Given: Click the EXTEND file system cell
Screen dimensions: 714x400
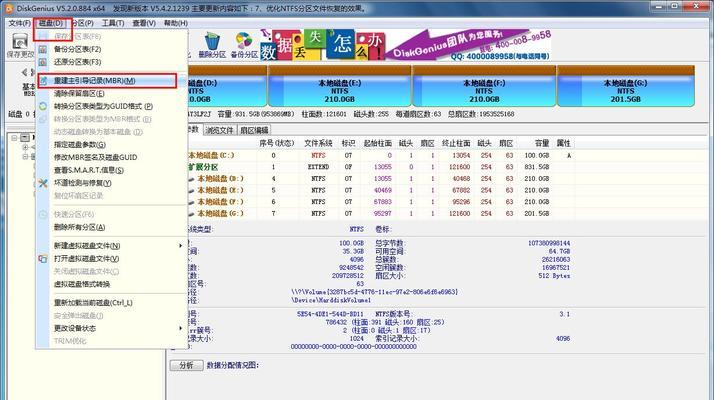Looking at the screenshot, I should [x=318, y=167].
